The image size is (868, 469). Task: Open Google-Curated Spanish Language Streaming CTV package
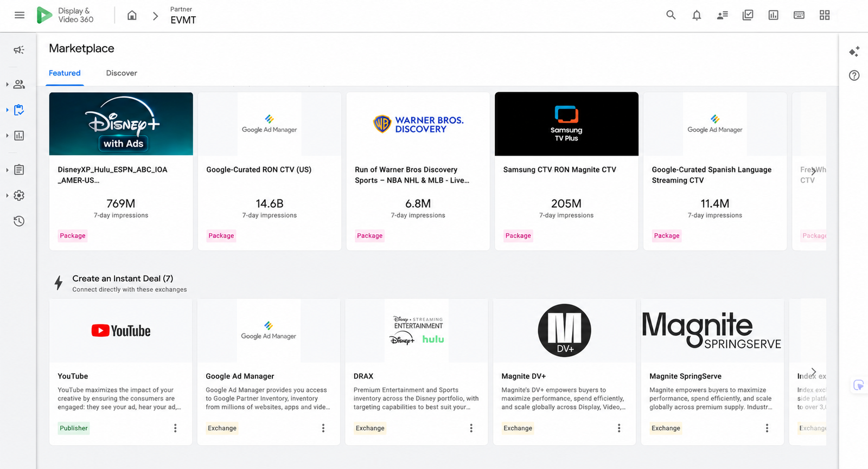click(712, 175)
